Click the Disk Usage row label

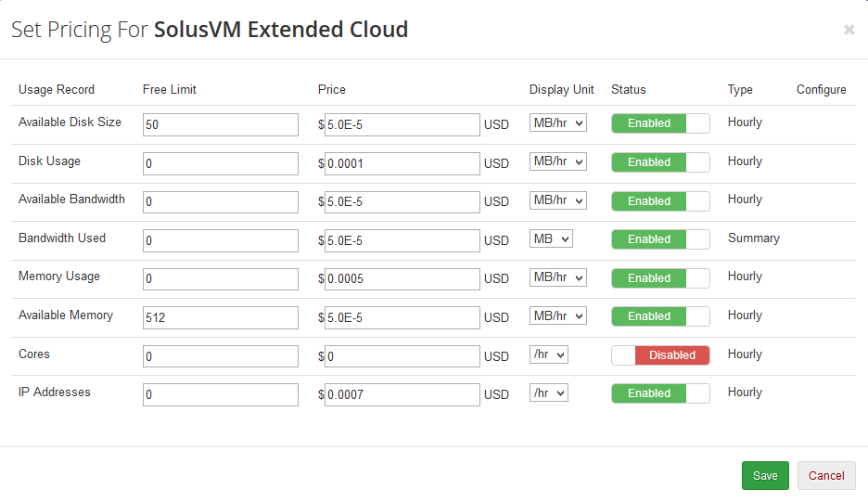(49, 161)
